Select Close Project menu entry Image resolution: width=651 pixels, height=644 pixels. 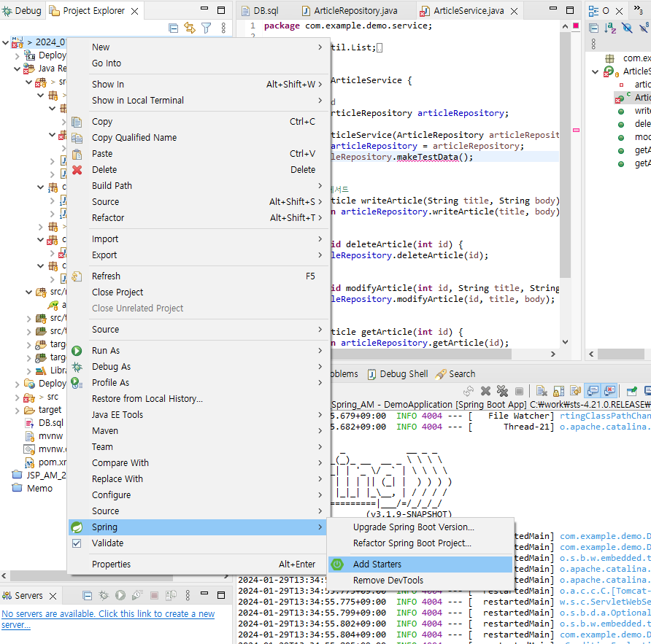[198, 292]
